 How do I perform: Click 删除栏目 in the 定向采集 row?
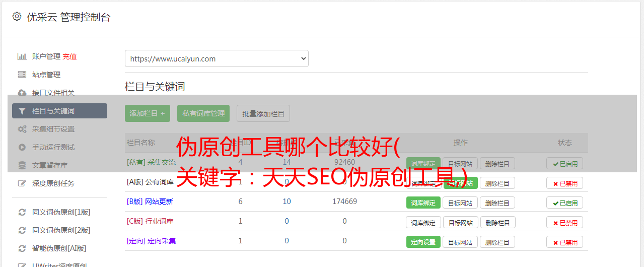click(x=497, y=242)
